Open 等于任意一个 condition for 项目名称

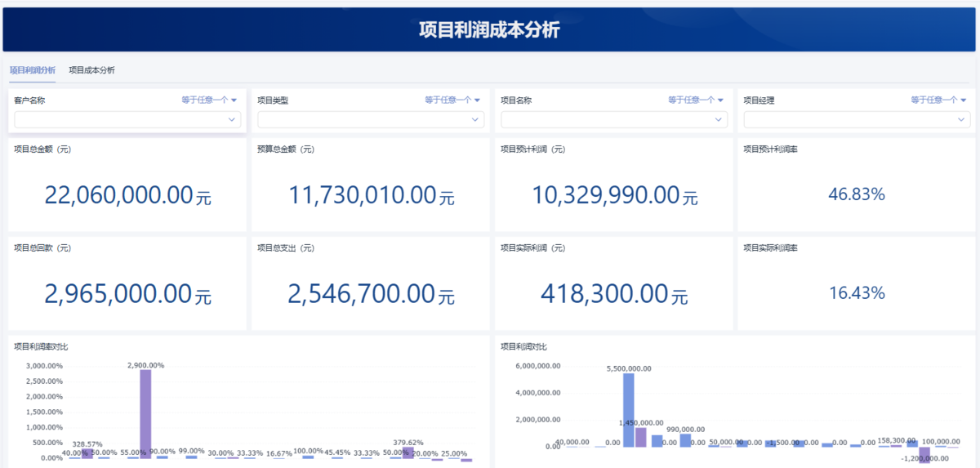696,100
